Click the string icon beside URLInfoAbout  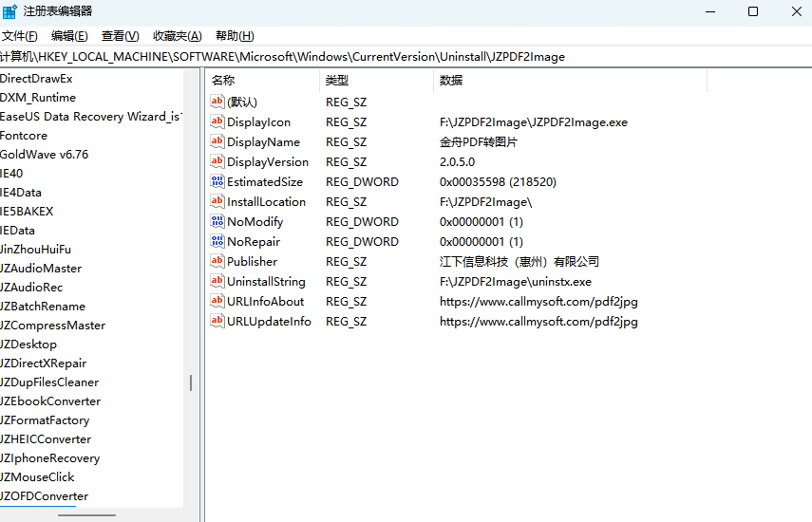217,301
